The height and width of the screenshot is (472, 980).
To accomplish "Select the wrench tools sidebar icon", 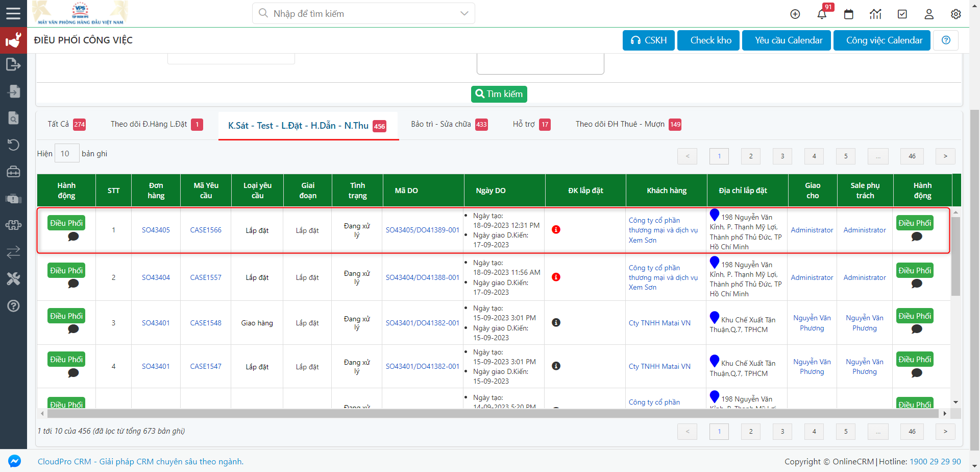I will point(13,279).
